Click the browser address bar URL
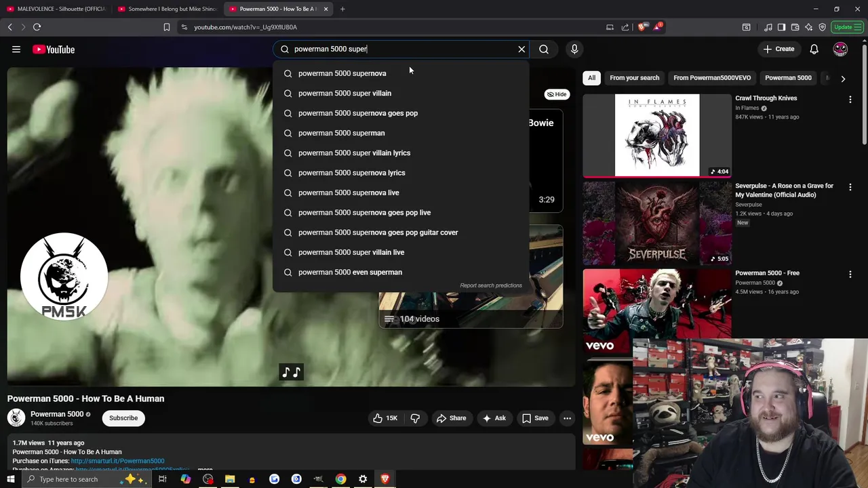 (x=245, y=27)
